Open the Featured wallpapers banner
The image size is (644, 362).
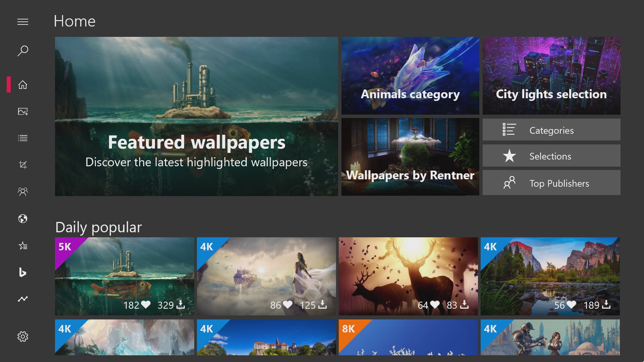tap(196, 116)
